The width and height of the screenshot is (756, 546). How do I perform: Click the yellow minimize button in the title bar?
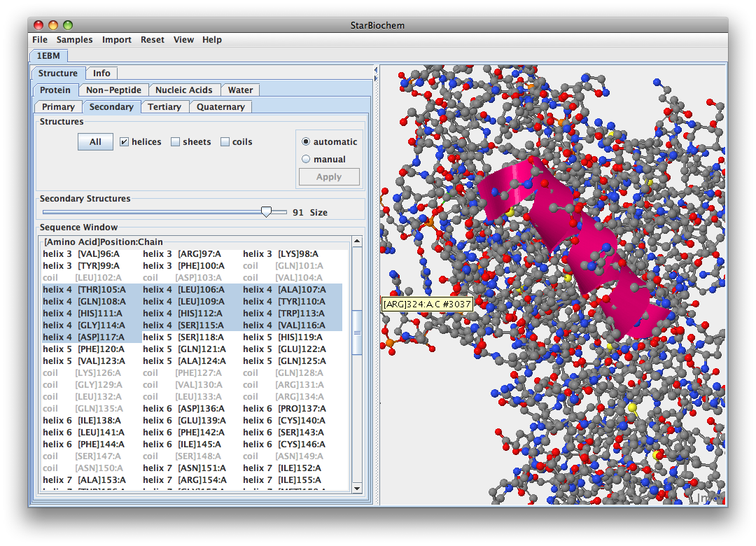(x=52, y=25)
